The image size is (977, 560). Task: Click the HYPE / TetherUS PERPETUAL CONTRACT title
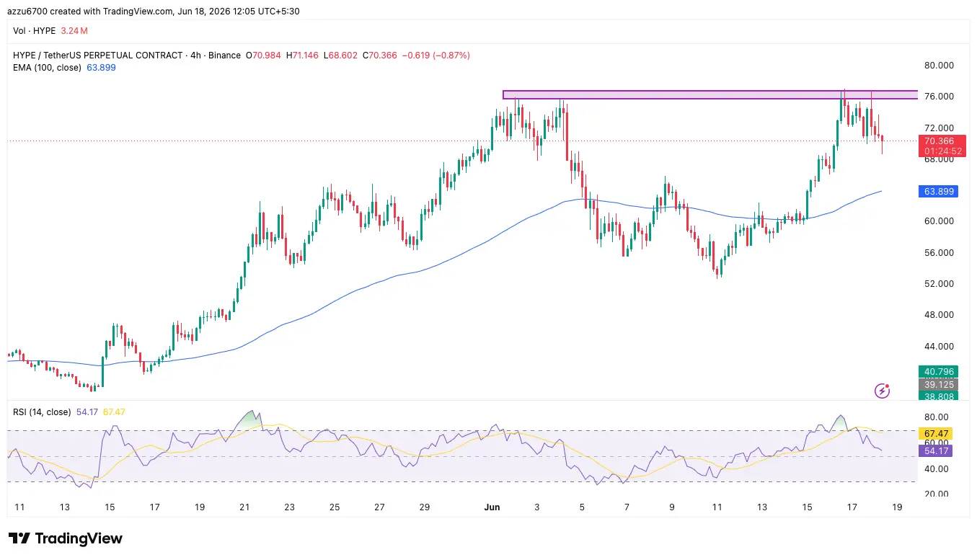click(x=98, y=55)
